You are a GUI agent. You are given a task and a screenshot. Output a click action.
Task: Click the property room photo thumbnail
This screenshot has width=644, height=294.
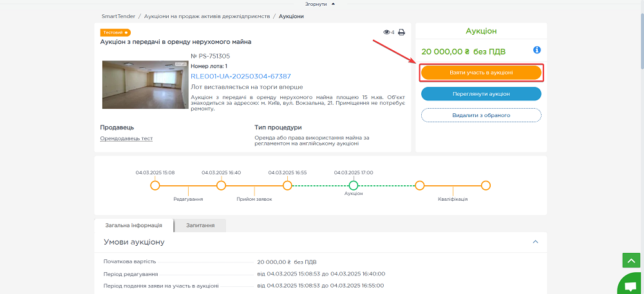145,85
